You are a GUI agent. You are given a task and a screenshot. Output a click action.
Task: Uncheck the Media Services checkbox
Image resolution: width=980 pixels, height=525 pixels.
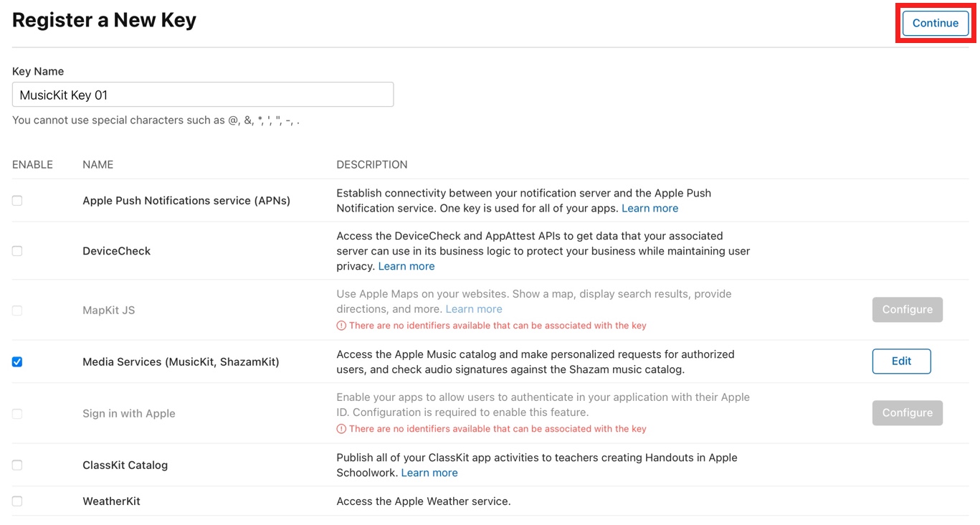coord(17,362)
